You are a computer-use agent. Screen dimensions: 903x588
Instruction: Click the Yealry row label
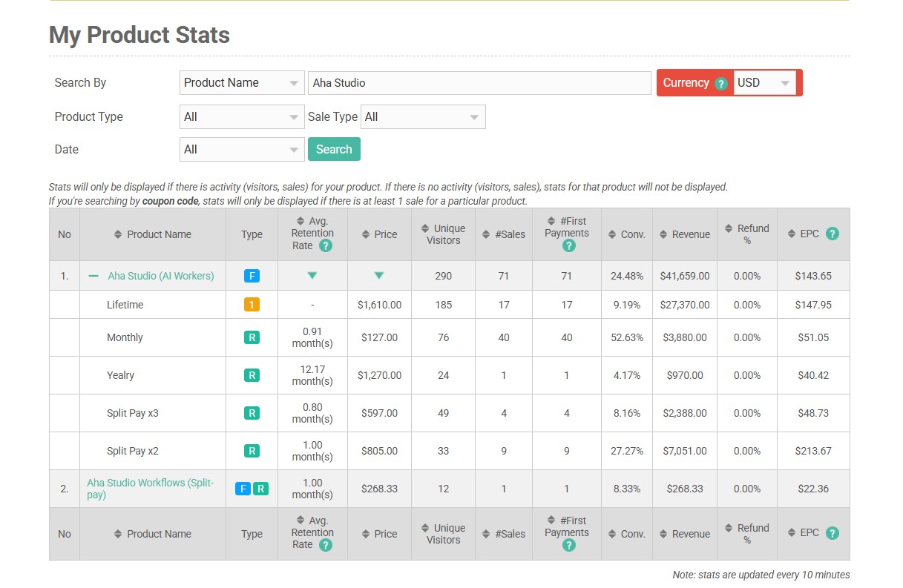tap(120, 375)
